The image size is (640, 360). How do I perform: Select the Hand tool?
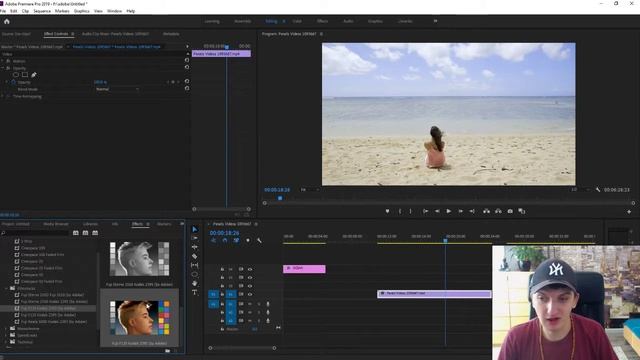[x=195, y=283]
